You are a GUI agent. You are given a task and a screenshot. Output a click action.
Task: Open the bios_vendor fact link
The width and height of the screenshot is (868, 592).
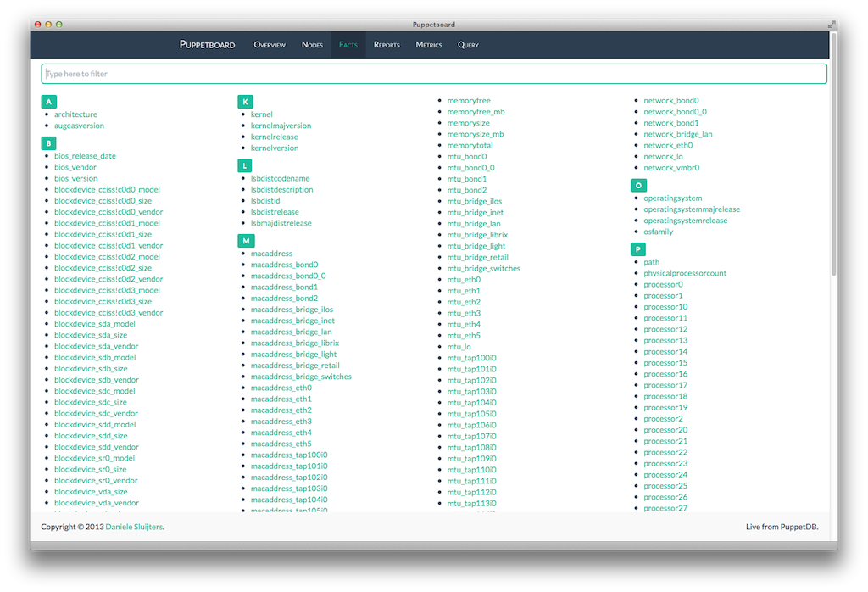pyautogui.click(x=75, y=168)
